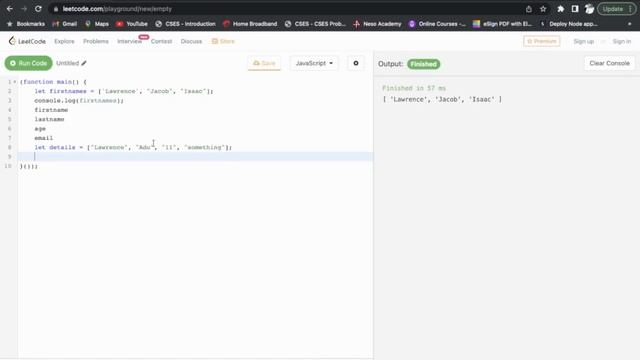Open the Maps bookmark
Screen dimensions: 640x360
point(97,24)
